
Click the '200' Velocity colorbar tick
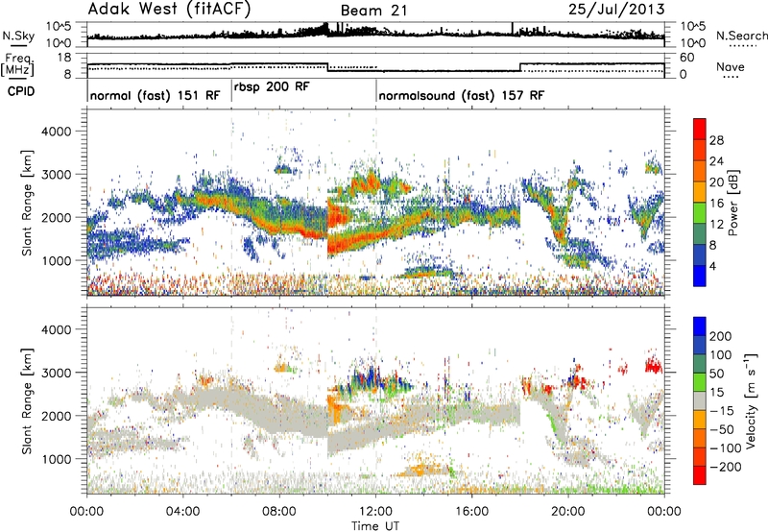[x=721, y=336]
